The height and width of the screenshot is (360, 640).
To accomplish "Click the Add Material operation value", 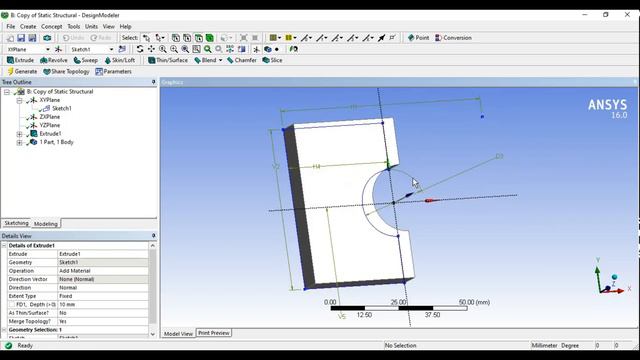I will (103, 271).
